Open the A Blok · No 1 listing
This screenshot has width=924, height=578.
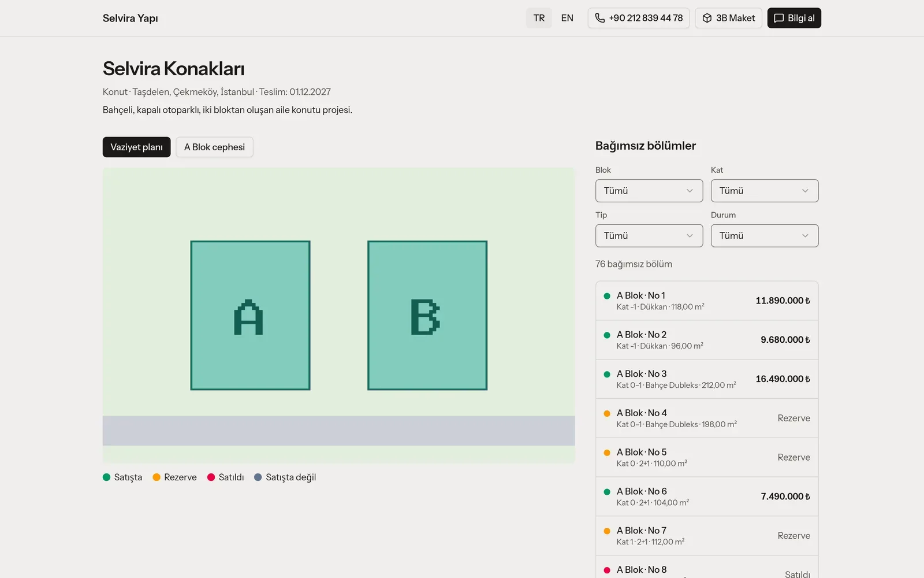click(707, 301)
